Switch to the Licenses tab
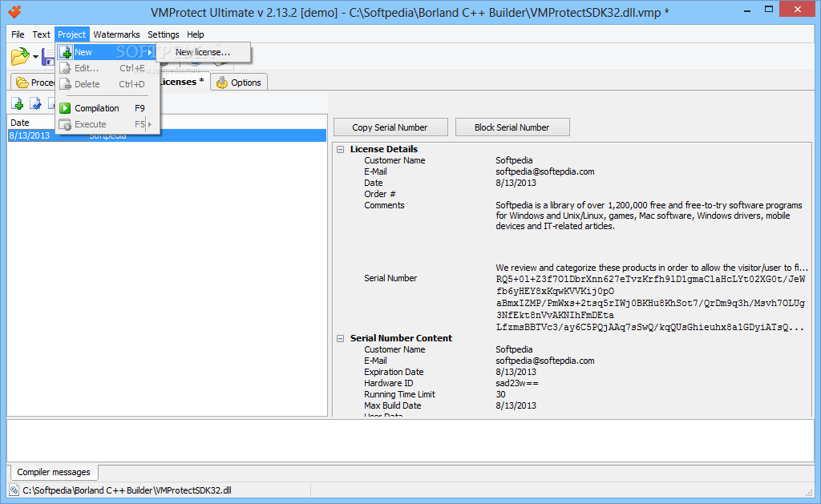Image resolution: width=821 pixels, height=504 pixels. pos(181,82)
